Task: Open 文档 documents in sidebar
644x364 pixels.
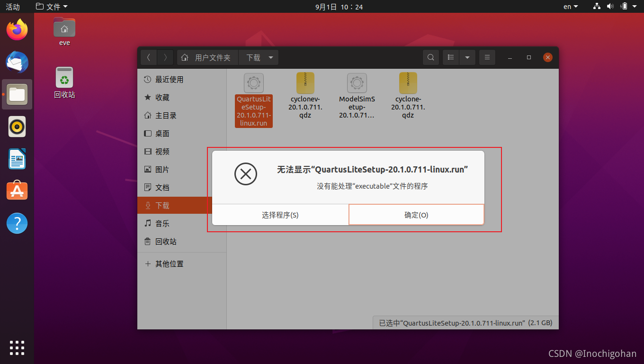Action: point(182,188)
